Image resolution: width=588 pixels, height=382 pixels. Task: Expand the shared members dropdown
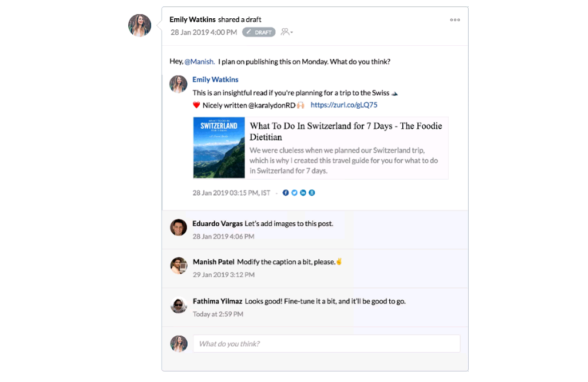287,32
